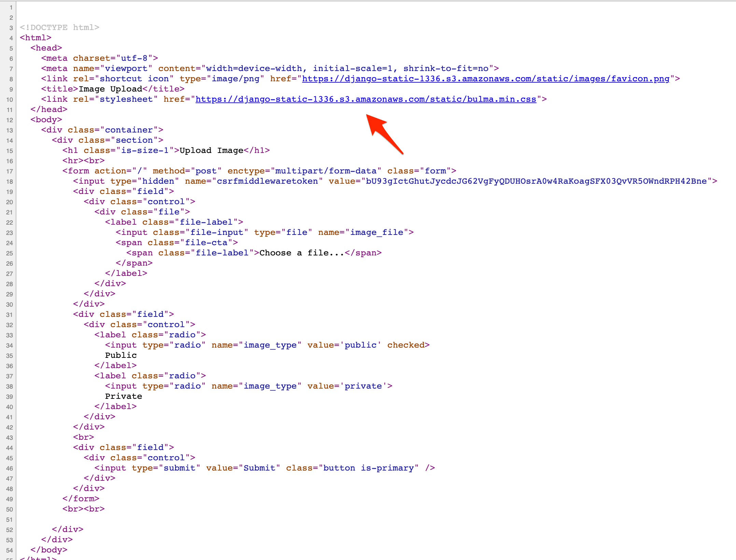Select the 'Public' radio label text
Viewport: 736px width, 560px height.
(121, 355)
